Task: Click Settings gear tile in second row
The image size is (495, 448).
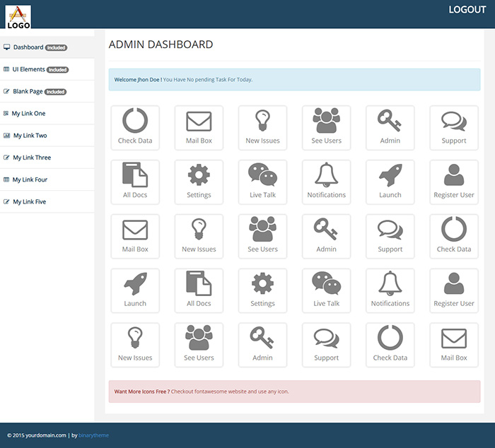Action: [199, 182]
